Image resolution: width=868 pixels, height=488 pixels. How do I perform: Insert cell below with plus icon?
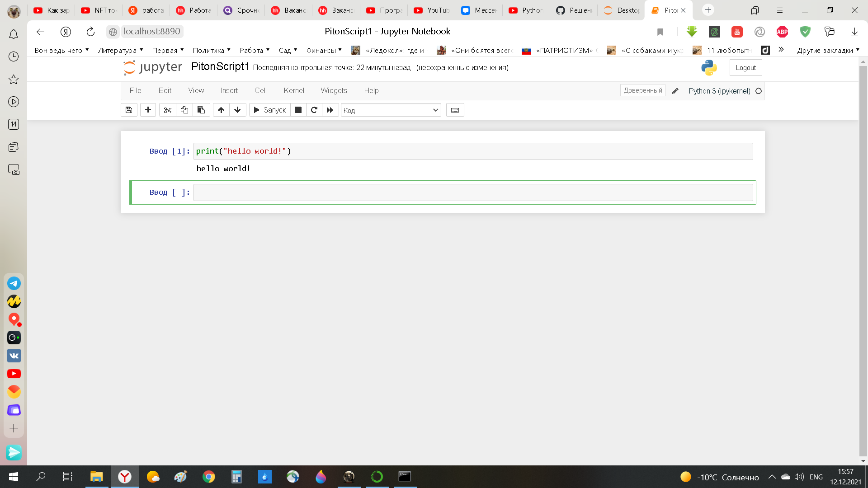click(x=148, y=110)
